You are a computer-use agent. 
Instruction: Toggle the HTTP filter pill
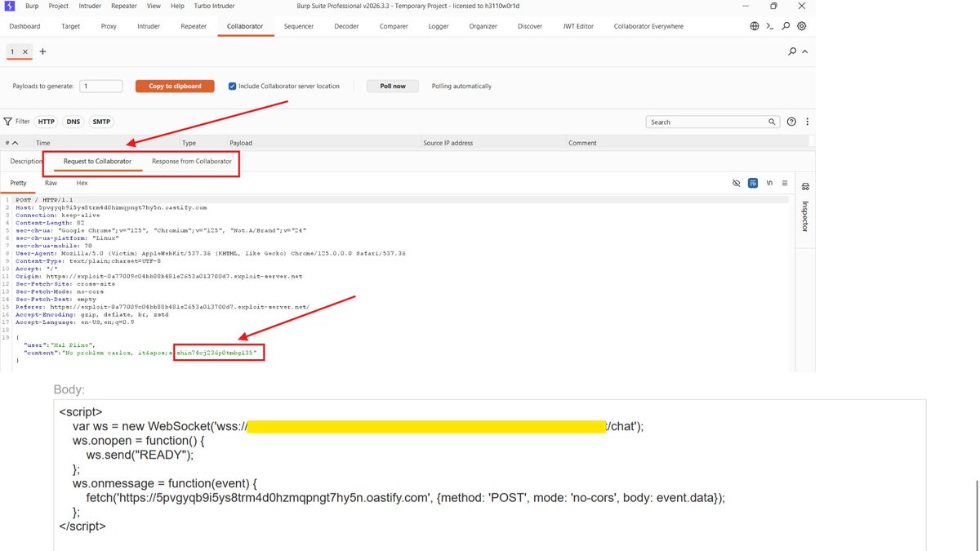47,122
